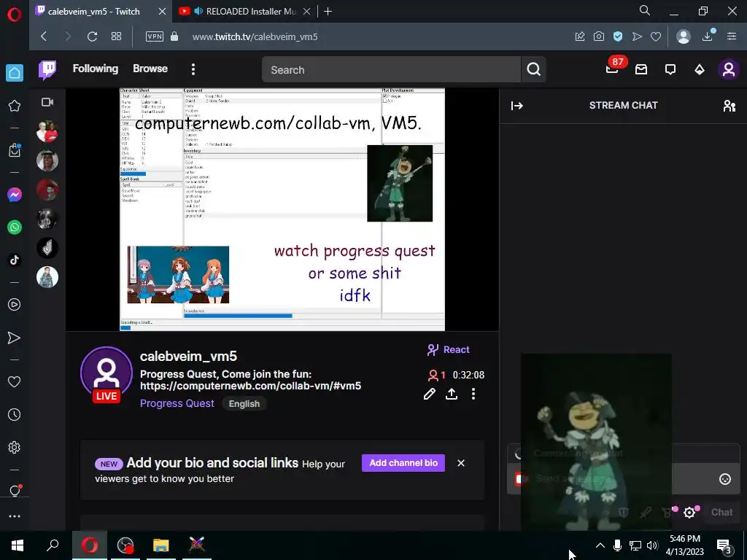This screenshot has width=747, height=560.
Task: Open the Windows notification center
Action: [x=724, y=545]
